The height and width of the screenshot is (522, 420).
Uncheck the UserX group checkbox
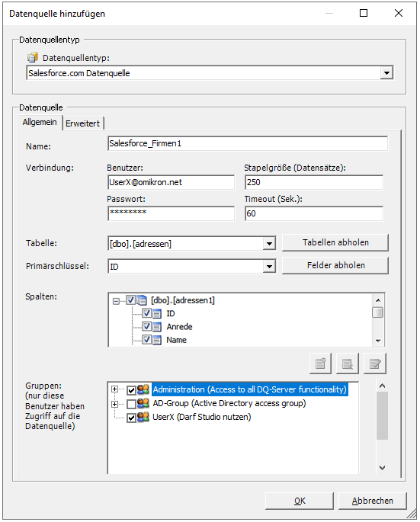point(132,418)
